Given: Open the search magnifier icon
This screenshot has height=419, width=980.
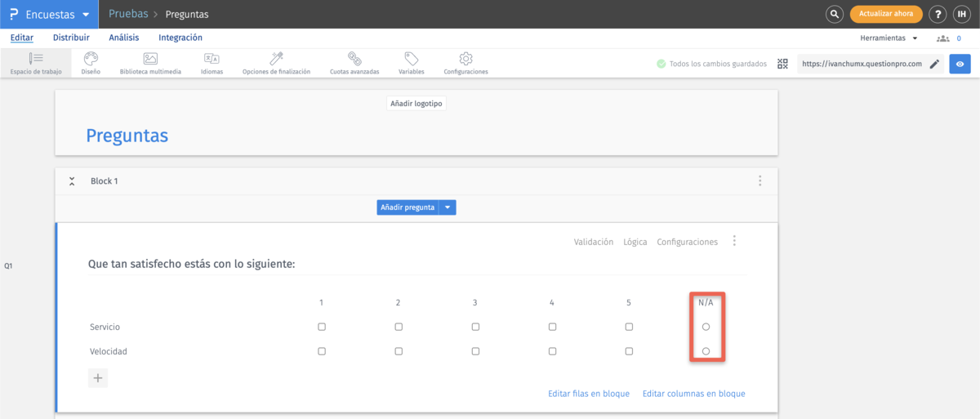Looking at the screenshot, I should (x=834, y=14).
